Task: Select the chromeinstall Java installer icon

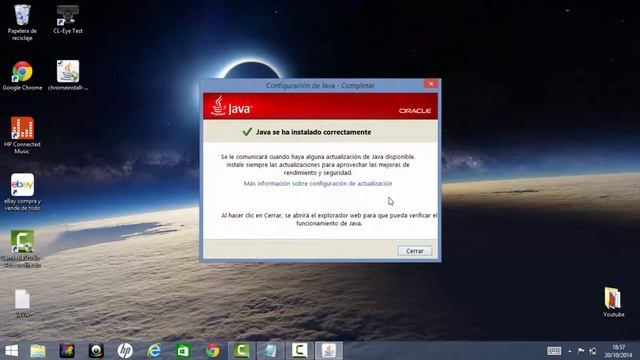Action: [68, 76]
